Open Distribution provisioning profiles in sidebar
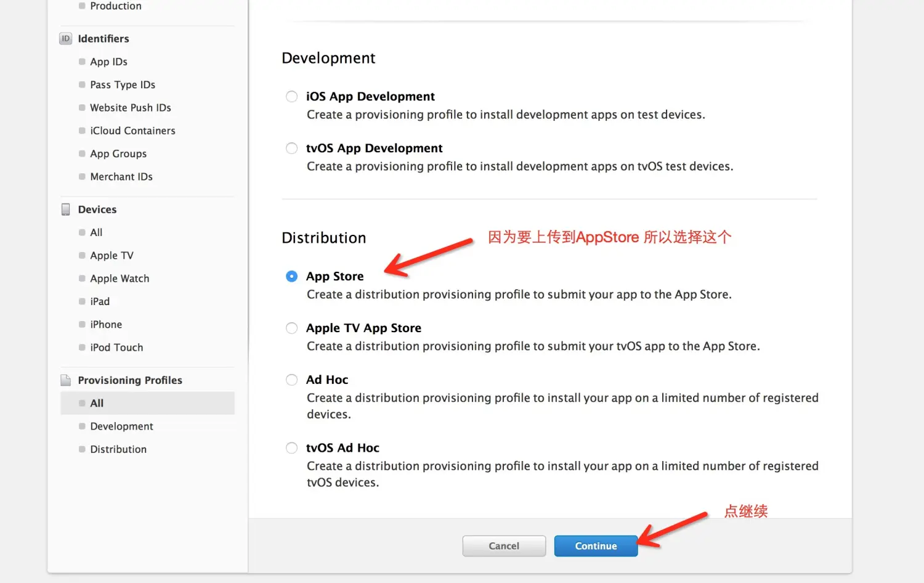 (118, 449)
